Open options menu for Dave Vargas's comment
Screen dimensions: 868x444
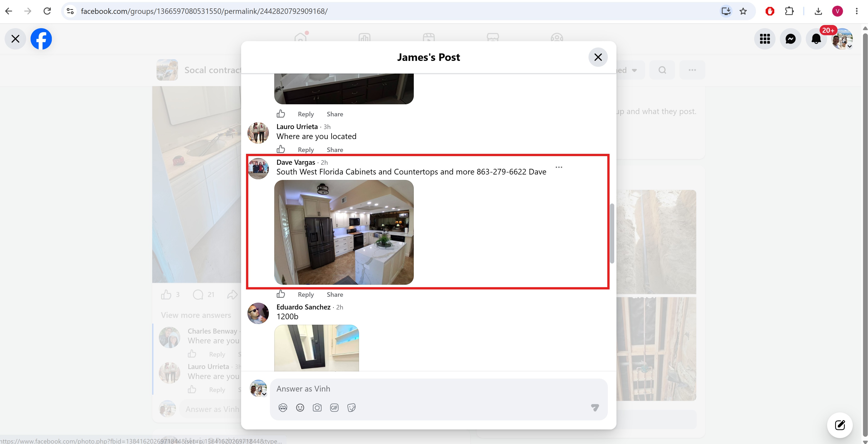559,167
